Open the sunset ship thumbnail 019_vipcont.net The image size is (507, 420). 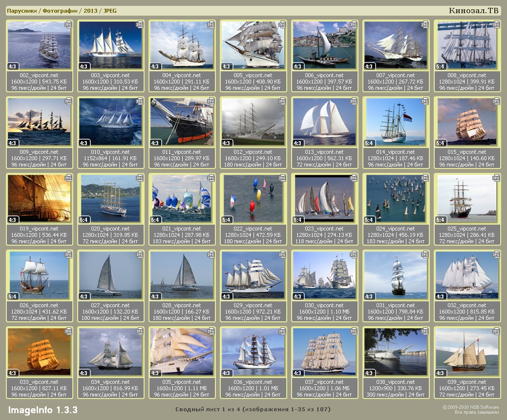39,198
